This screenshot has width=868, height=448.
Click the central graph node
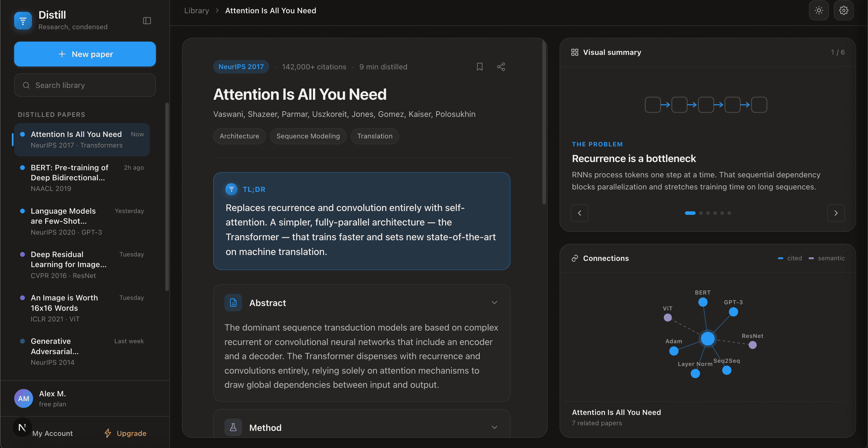[x=708, y=339]
